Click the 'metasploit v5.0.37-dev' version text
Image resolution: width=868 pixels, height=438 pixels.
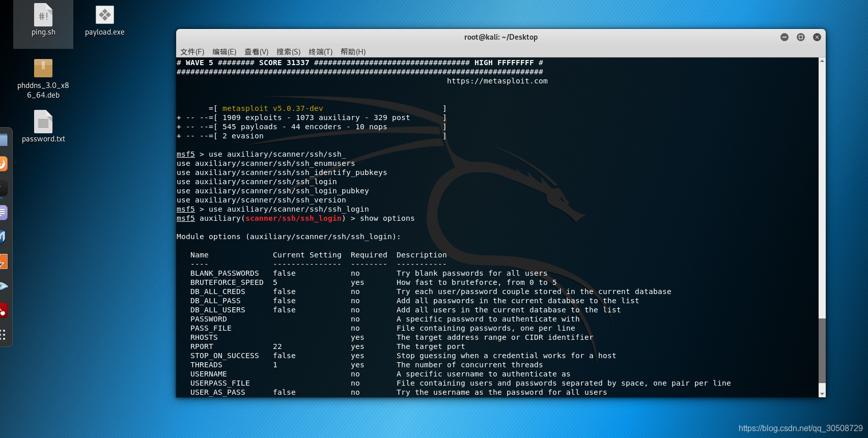[272, 108]
